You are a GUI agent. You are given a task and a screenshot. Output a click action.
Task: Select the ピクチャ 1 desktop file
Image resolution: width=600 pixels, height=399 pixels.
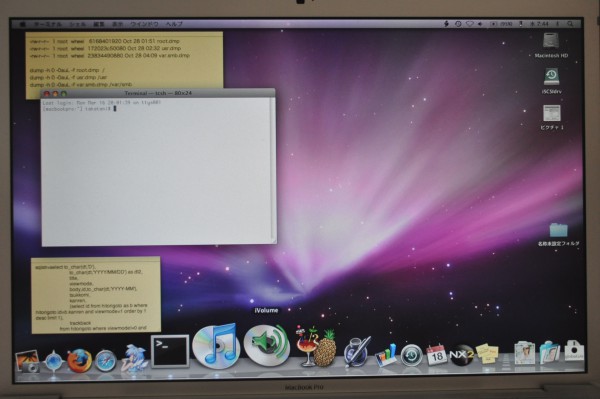551,117
